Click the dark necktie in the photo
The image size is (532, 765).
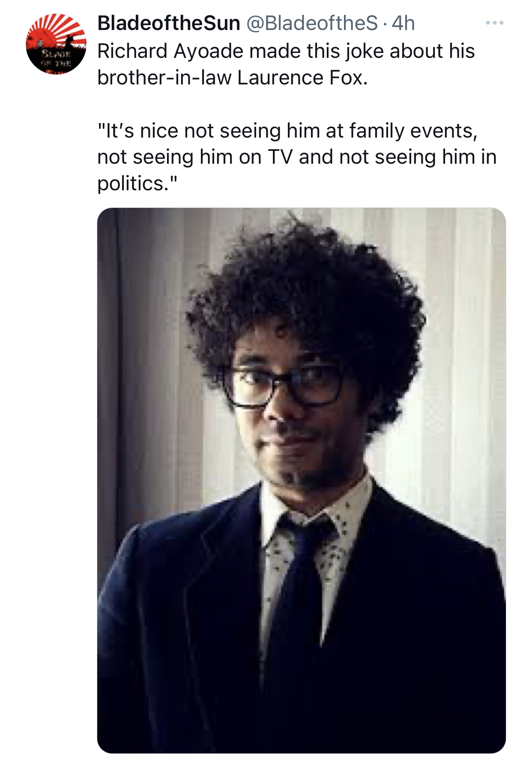click(x=300, y=600)
